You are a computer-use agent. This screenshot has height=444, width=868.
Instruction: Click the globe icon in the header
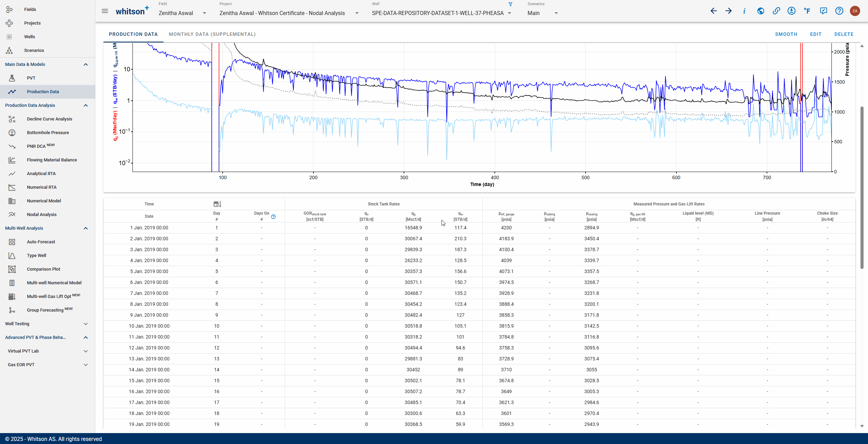click(760, 11)
